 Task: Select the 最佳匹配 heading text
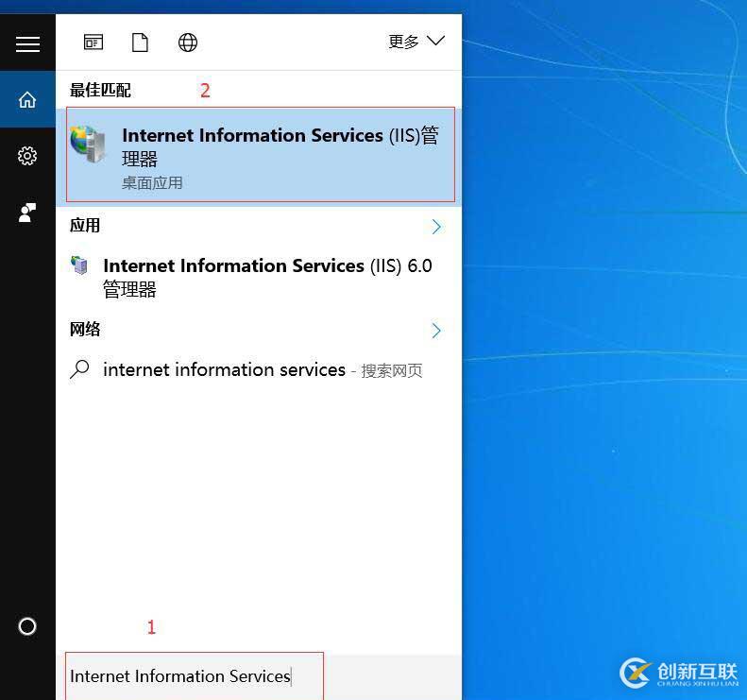(x=100, y=90)
